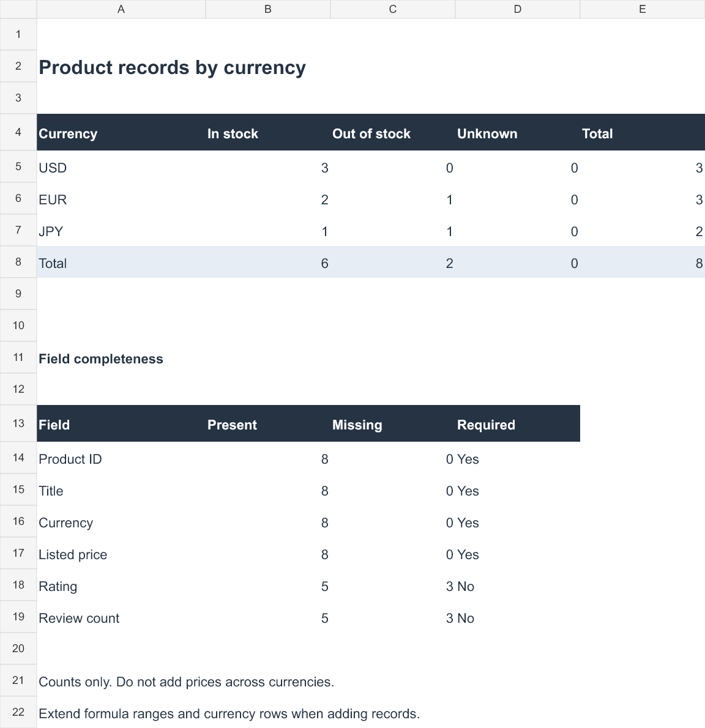Click EUR out-of-stock value 1
Screen dimensions: 705x728
[393, 199]
